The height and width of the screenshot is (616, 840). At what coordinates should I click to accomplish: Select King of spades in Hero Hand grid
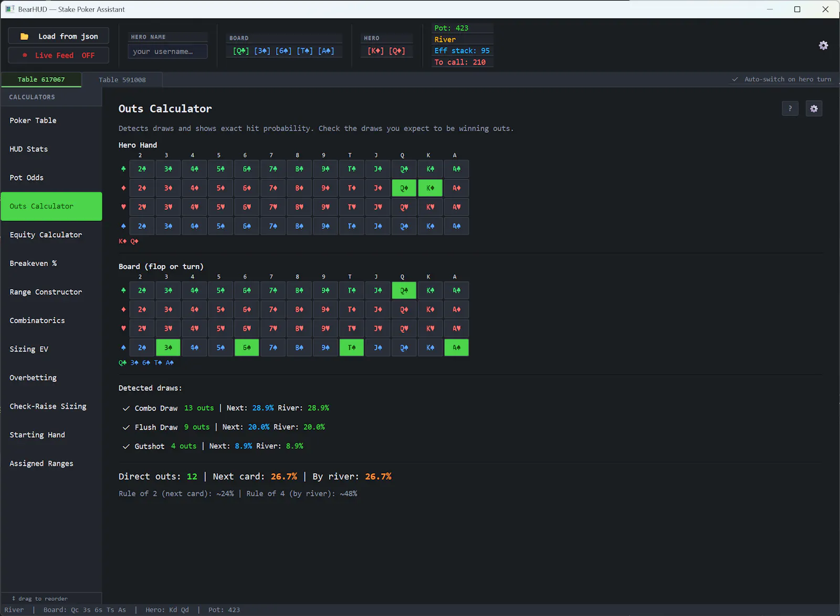coord(430,226)
